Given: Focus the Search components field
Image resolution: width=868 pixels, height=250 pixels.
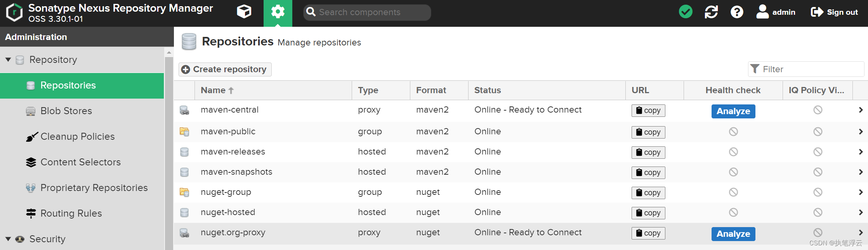Looking at the screenshot, I should 367,12.
